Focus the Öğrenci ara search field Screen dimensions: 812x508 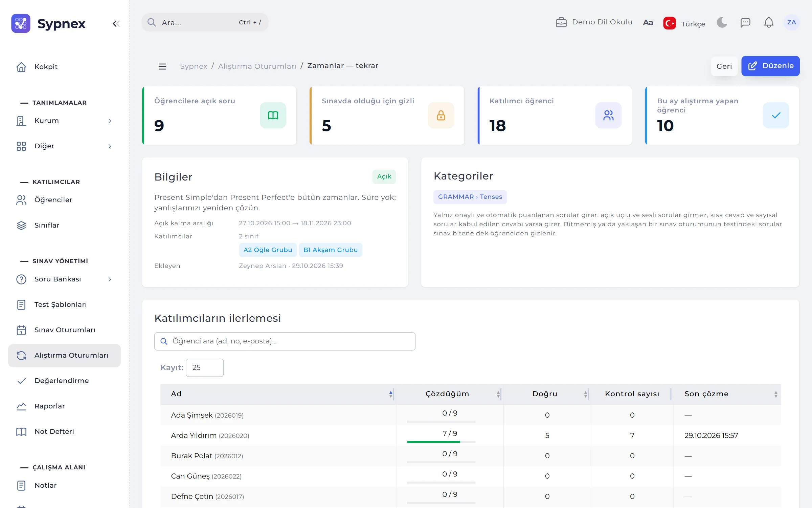(285, 341)
